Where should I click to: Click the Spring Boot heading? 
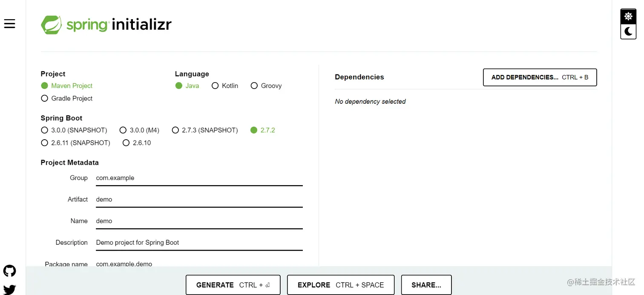[x=61, y=118]
